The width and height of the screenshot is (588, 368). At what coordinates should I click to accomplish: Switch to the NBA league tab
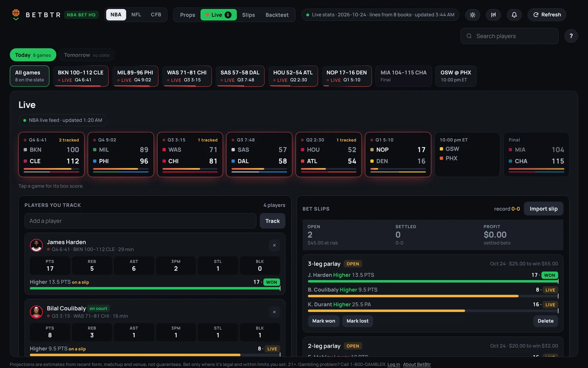[x=116, y=15]
